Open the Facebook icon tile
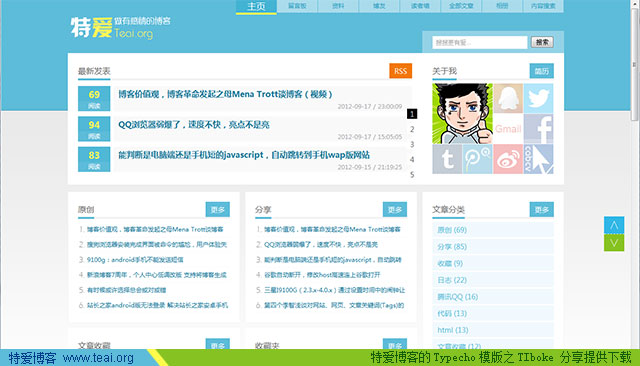 (538, 129)
